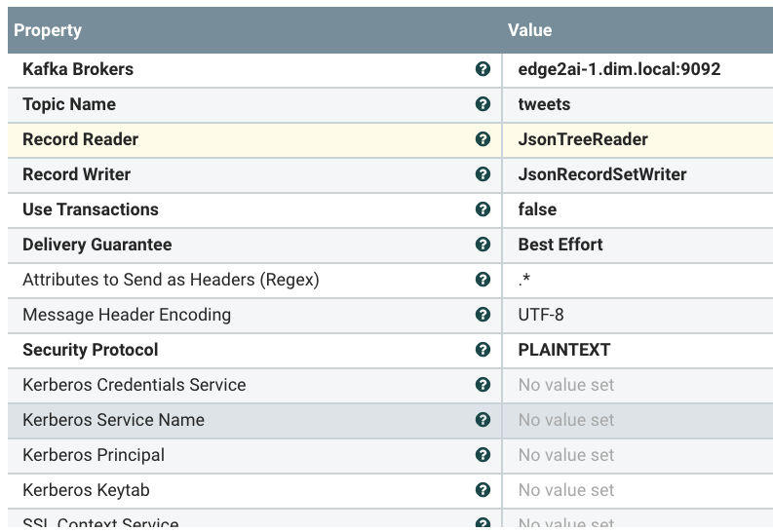Click the help icon for Kerberos Keytab

tap(482, 490)
